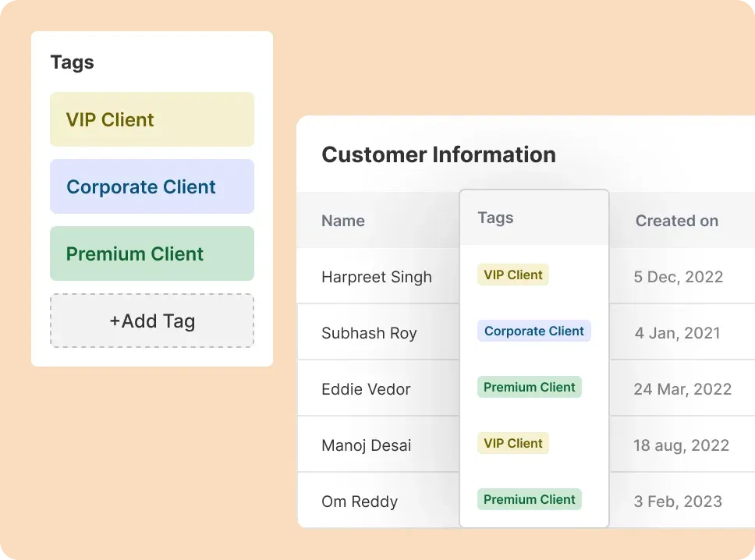This screenshot has height=560, width=755.
Task: Select the row for Eddie Vedor
Action: click(367, 388)
